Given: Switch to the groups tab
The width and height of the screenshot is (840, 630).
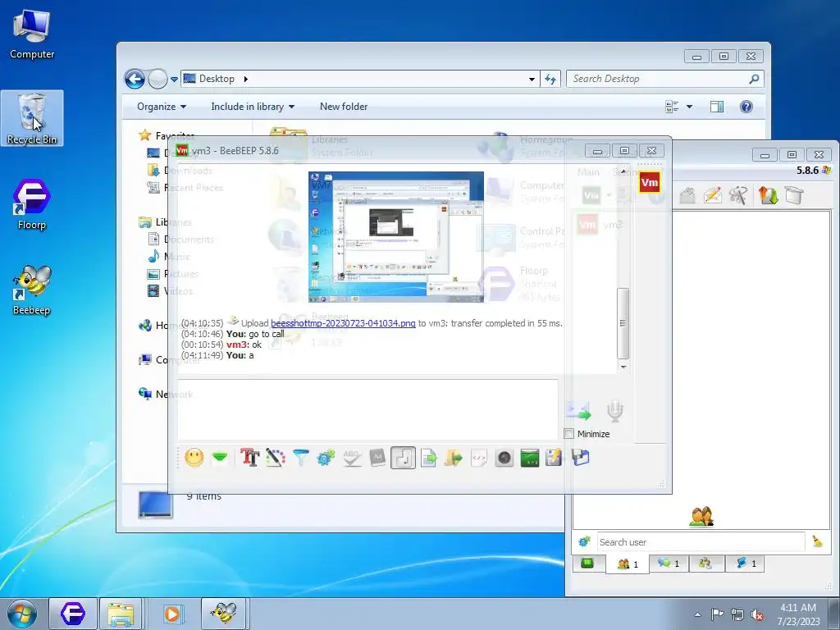Looking at the screenshot, I should coord(706,564).
